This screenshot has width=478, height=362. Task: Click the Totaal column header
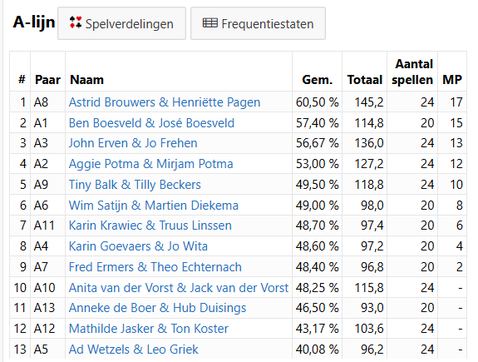coord(365,80)
